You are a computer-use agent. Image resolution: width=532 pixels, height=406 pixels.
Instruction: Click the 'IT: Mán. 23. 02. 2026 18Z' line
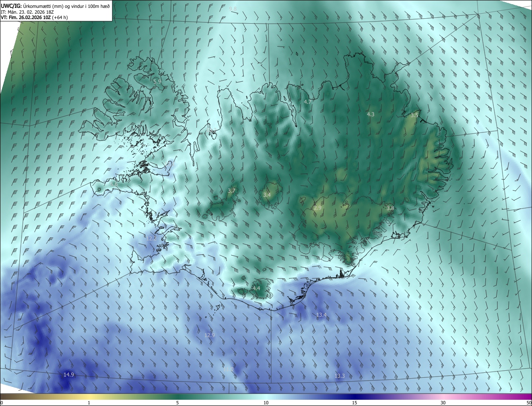[x=27, y=12]
